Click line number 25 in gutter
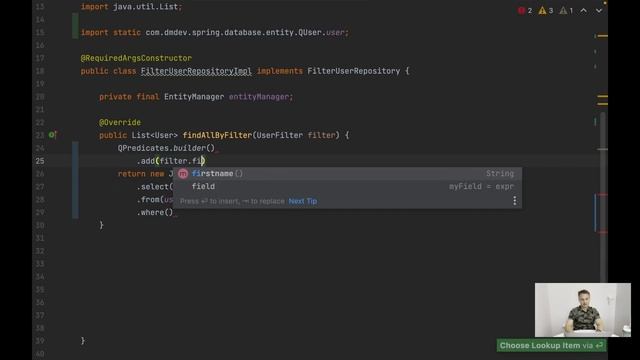This screenshot has width=640, height=360. pos(40,161)
